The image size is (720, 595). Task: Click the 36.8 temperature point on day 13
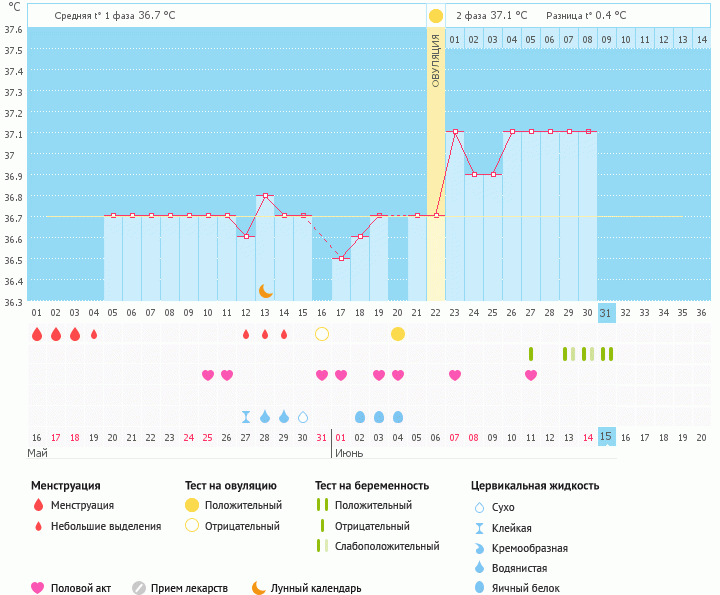point(265,196)
